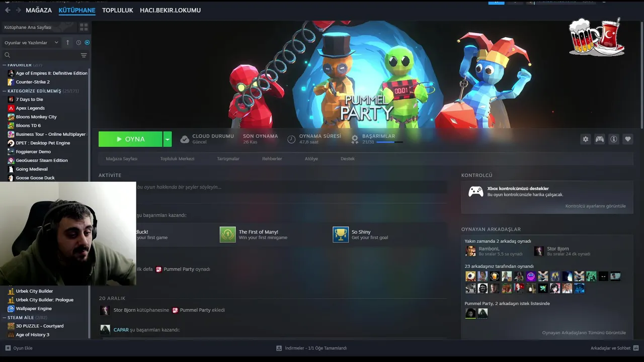644x362 pixels.
Task: Open controller layout icon
Action: click(x=600, y=139)
